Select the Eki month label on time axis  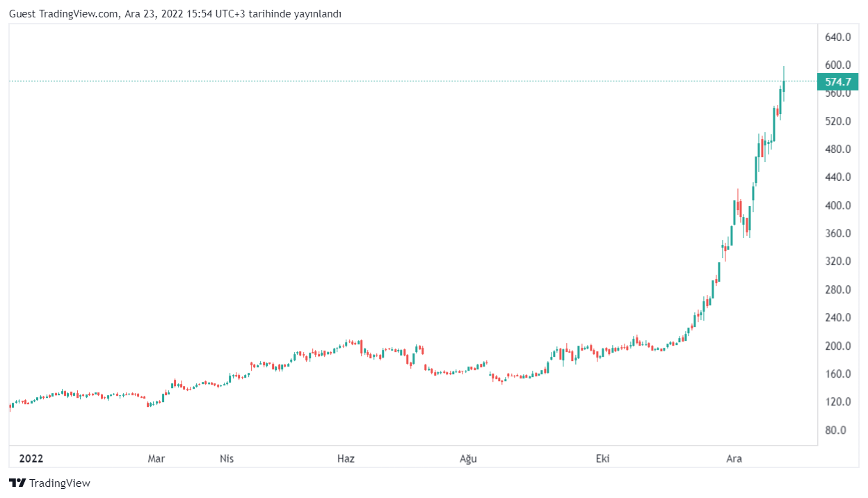(604, 458)
